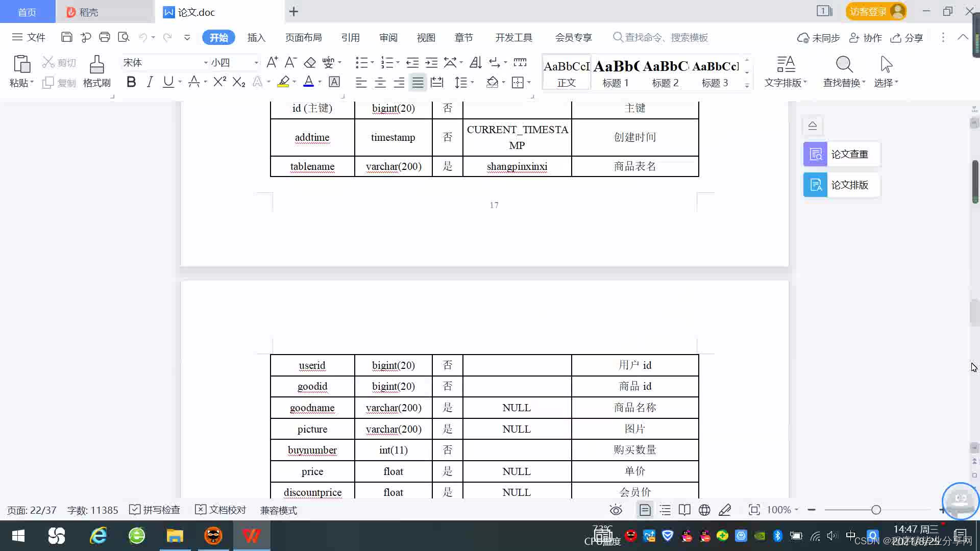Switch to the 页面布局 tab

(x=303, y=37)
